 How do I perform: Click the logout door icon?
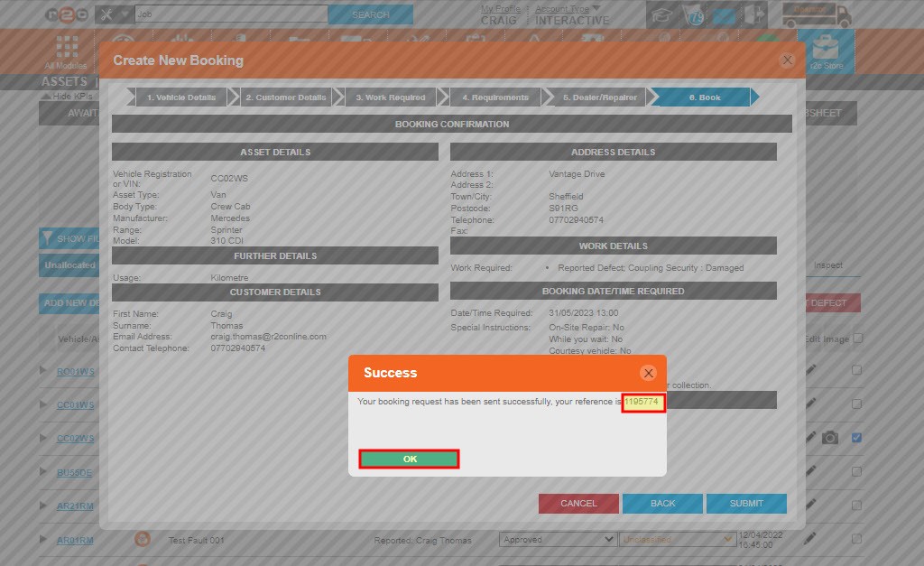tap(754, 14)
